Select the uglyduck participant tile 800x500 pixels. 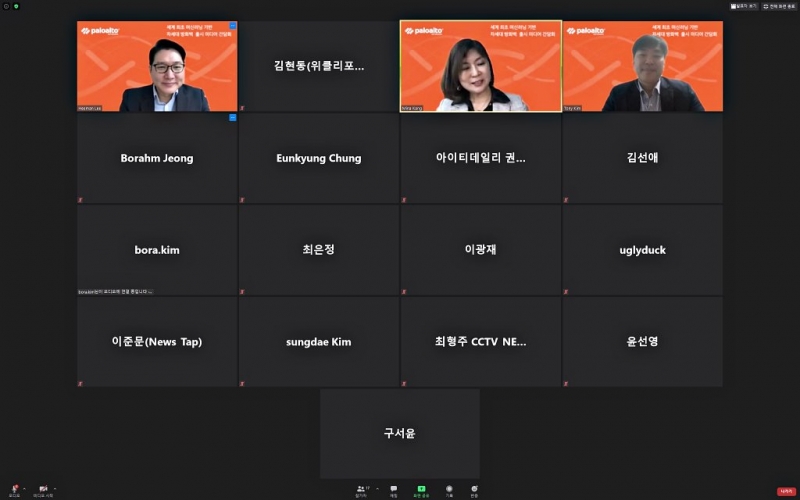tap(643, 250)
